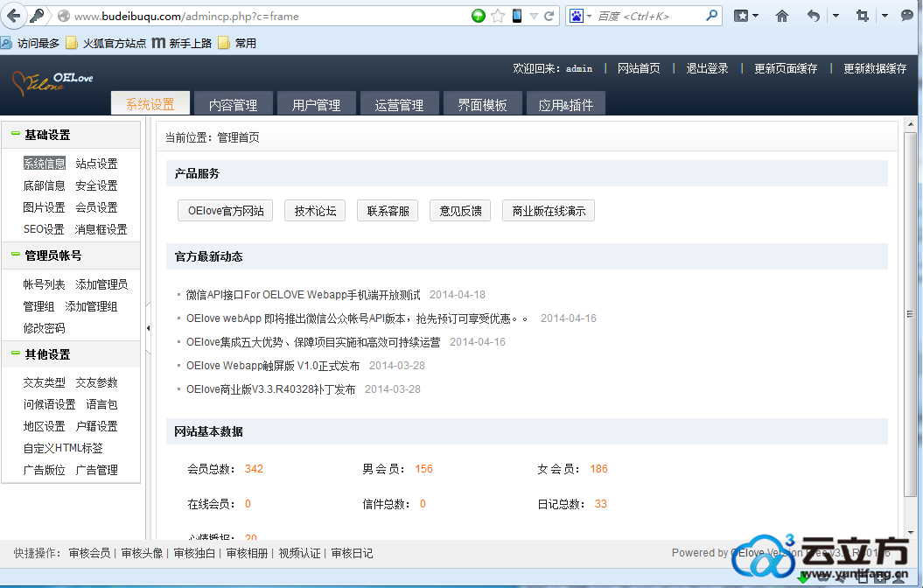The height and width of the screenshot is (588, 923).
Task: Click the 意见反馈 button
Action: point(460,211)
